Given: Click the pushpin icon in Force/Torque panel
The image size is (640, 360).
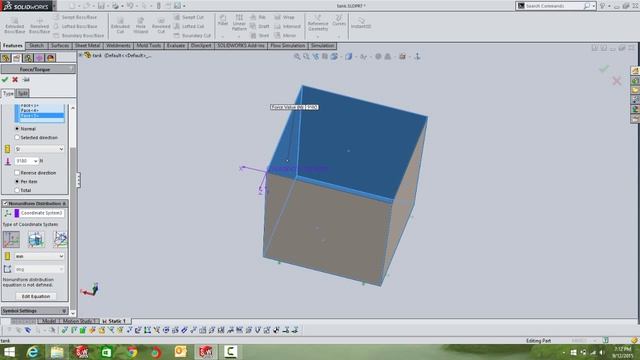Looking at the screenshot, I should (x=26, y=80).
